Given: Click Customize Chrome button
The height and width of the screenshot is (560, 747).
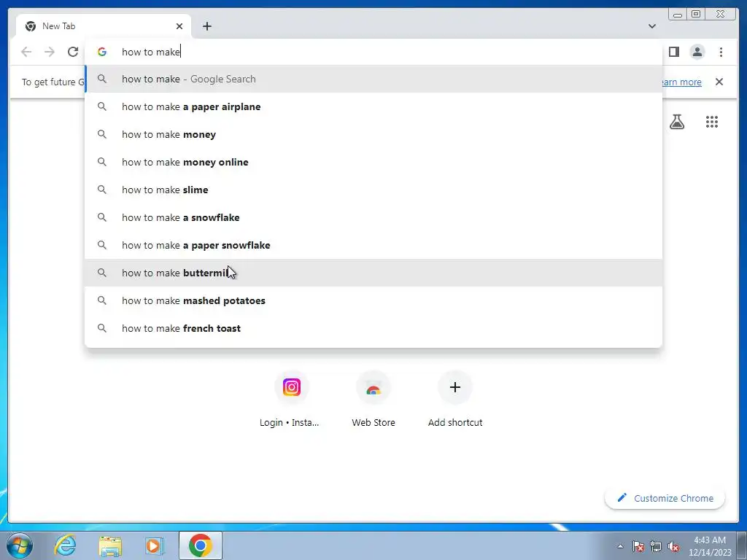Looking at the screenshot, I should tap(665, 498).
